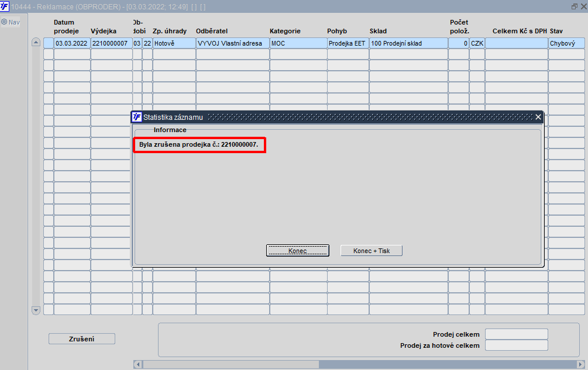Click the app logo icon in title bar
Screen dimensions: 588x370
pyautogui.click(x=5, y=6)
